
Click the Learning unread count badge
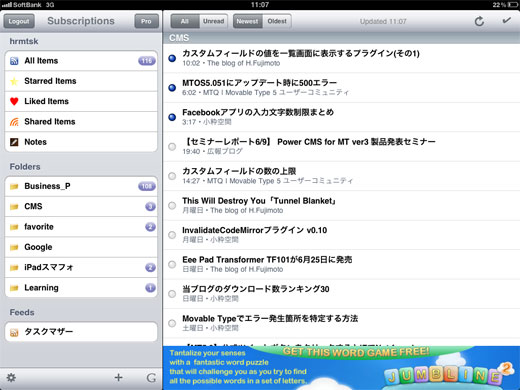150,287
